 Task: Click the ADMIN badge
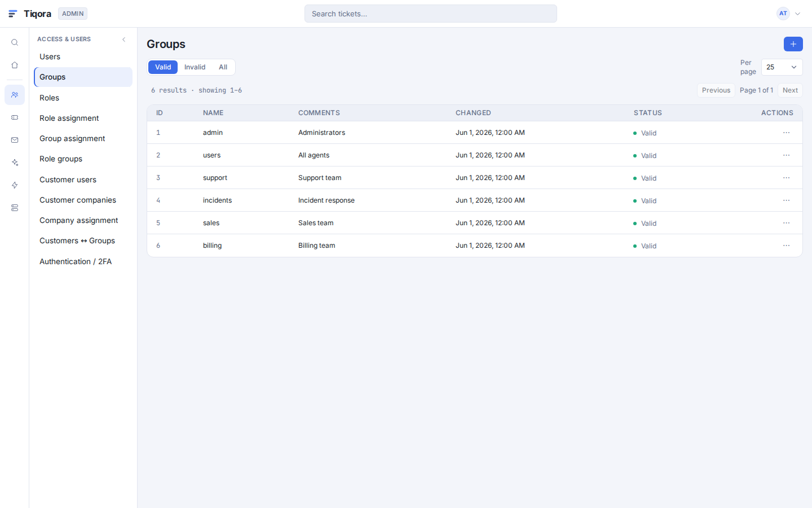coord(73,14)
